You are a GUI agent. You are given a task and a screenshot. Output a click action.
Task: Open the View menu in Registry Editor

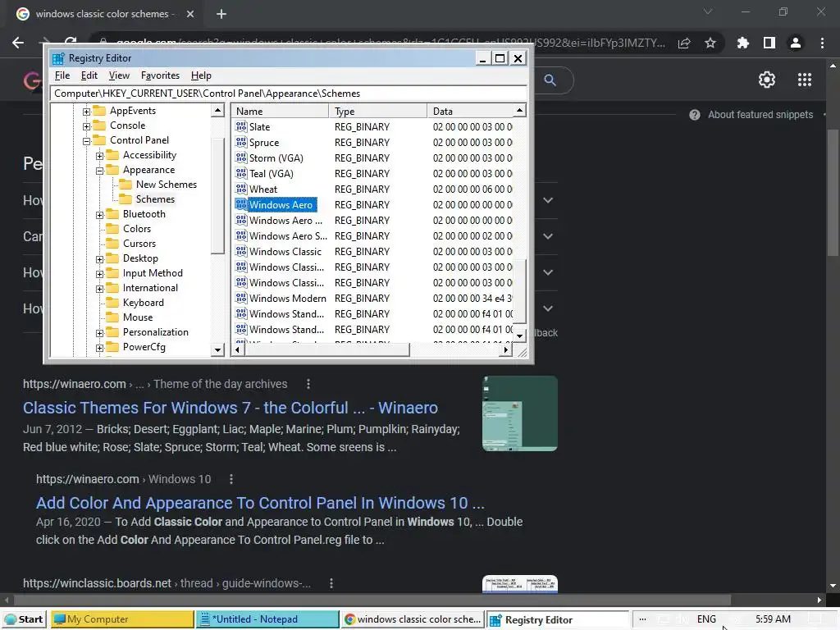pos(119,75)
